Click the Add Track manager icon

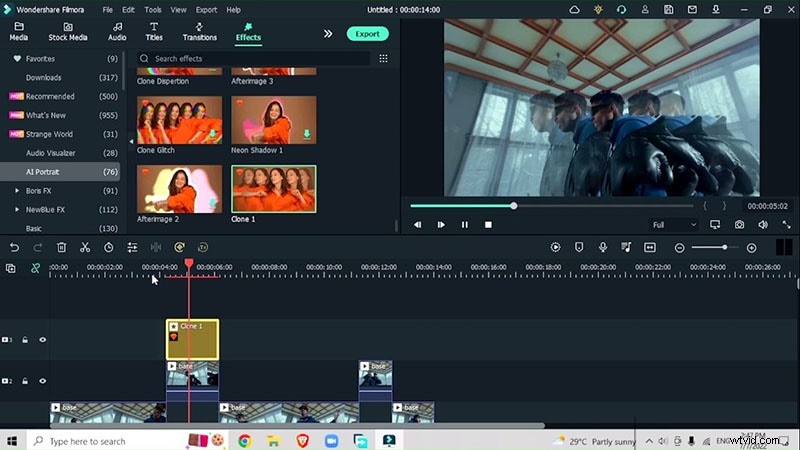click(10, 268)
